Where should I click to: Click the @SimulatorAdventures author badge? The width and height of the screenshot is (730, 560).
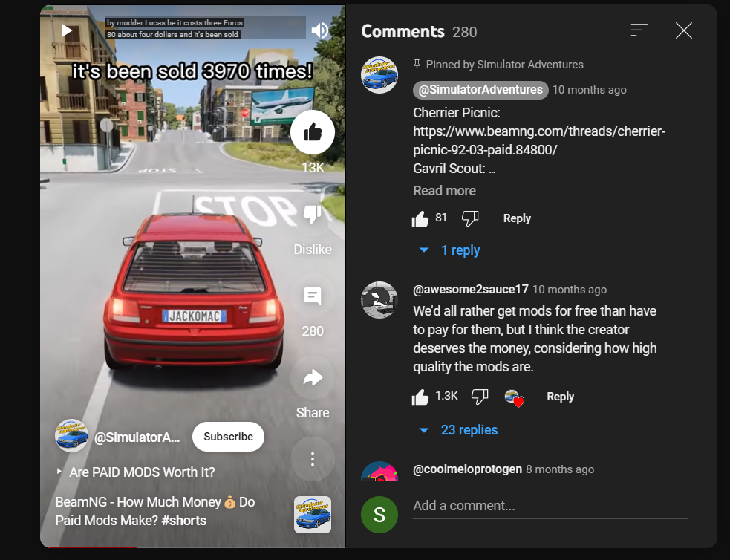pyautogui.click(x=480, y=90)
